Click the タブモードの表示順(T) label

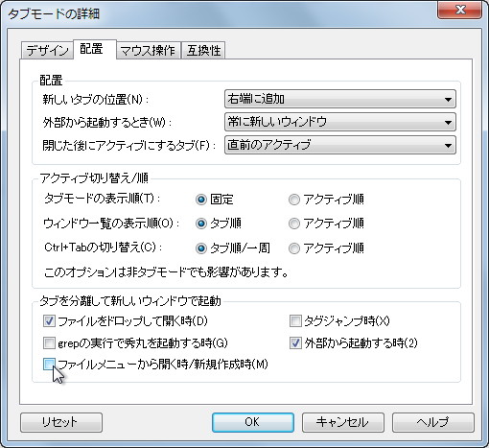[103, 199]
